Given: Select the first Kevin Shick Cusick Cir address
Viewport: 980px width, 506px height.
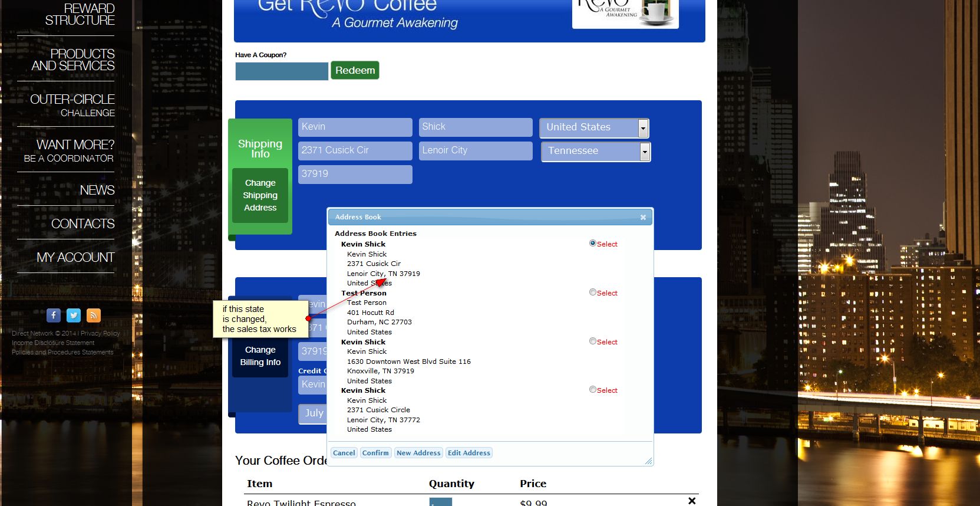Looking at the screenshot, I should tap(593, 243).
